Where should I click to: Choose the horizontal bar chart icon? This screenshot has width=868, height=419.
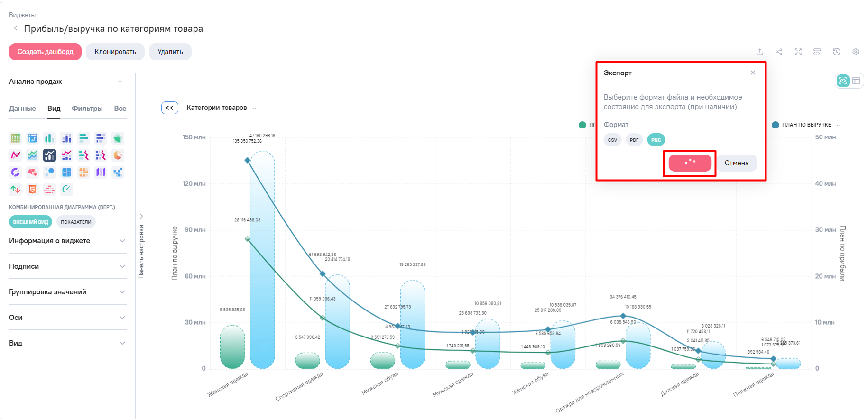[83, 138]
